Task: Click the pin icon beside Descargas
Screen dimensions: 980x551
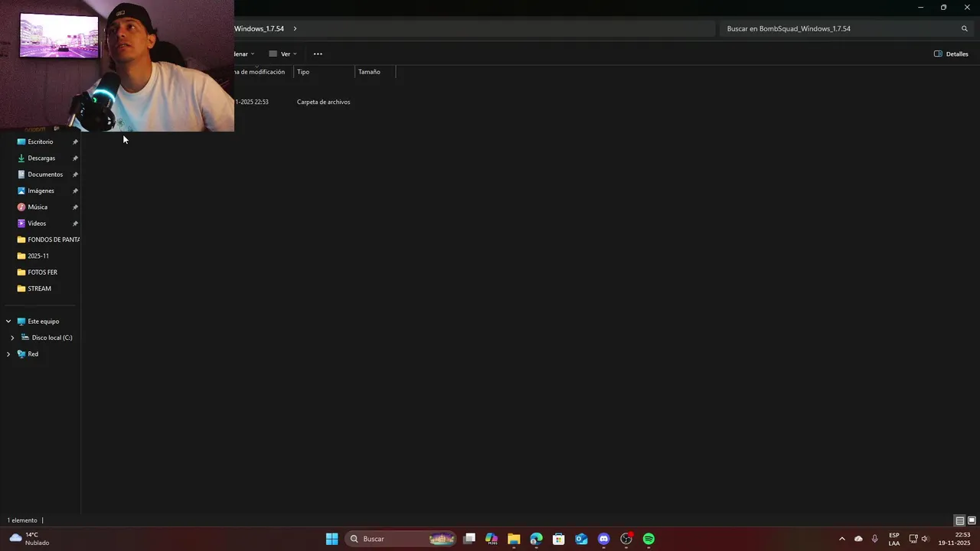Action: tap(75, 158)
